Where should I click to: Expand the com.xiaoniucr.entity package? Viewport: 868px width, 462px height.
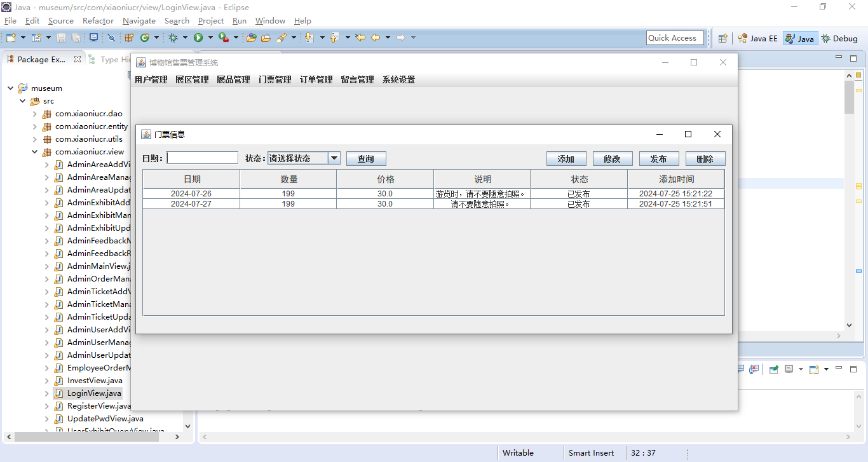34,126
